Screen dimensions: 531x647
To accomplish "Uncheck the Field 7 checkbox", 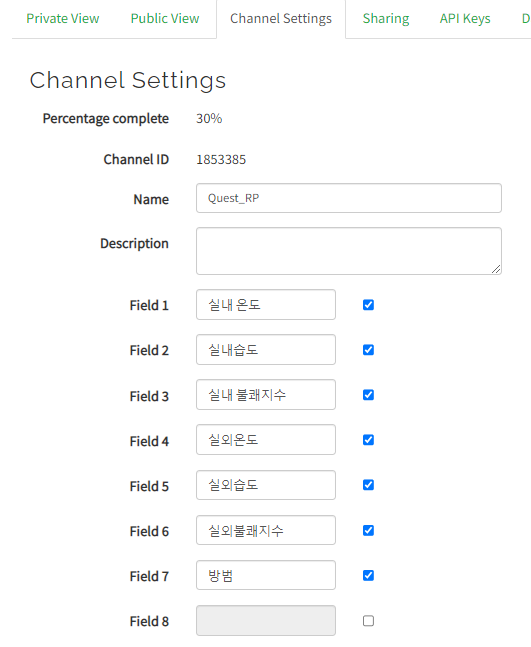I will point(368,575).
